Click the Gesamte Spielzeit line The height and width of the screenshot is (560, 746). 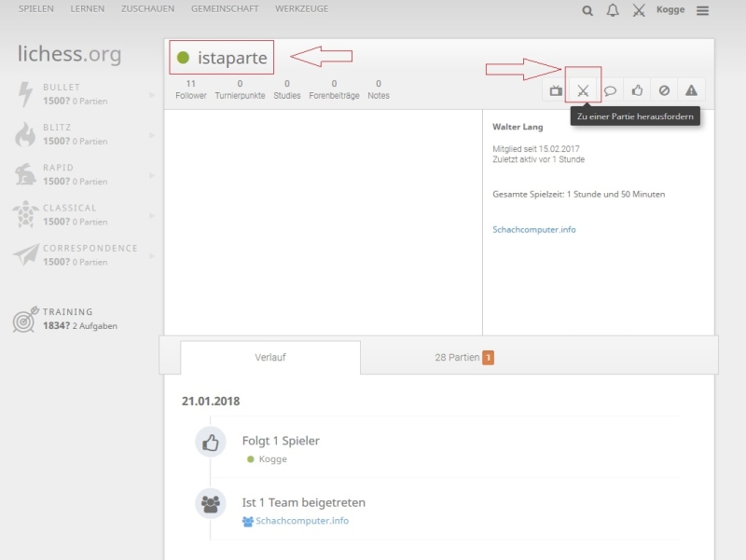coord(578,194)
